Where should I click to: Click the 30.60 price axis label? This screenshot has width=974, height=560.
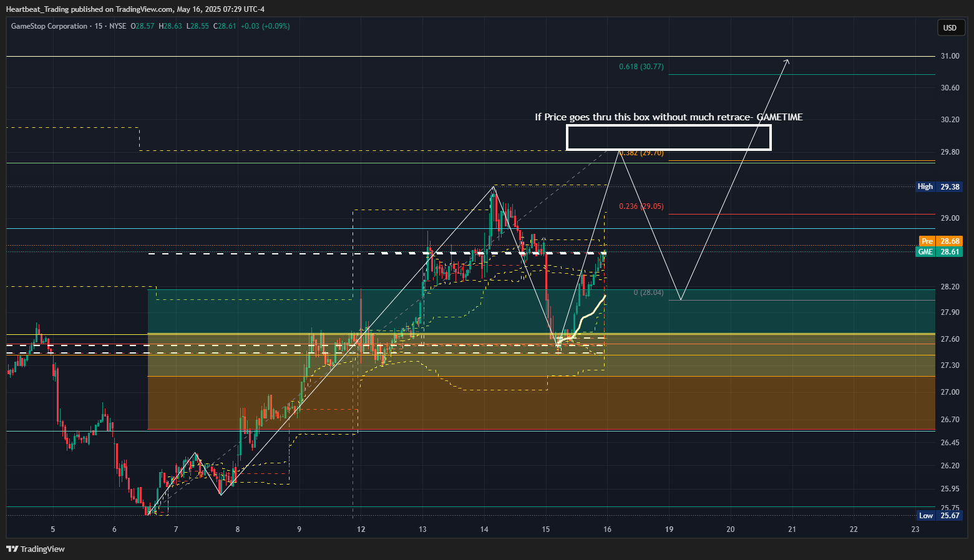point(950,88)
